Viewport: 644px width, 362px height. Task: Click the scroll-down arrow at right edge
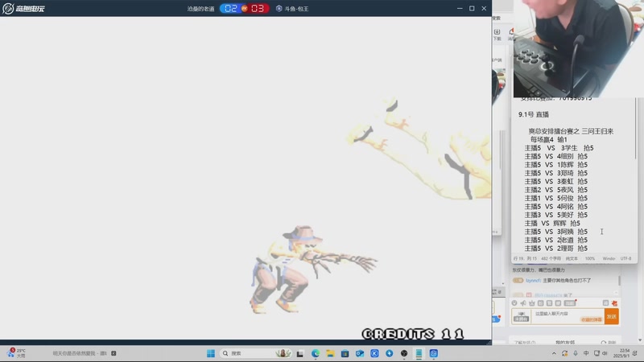640,339
